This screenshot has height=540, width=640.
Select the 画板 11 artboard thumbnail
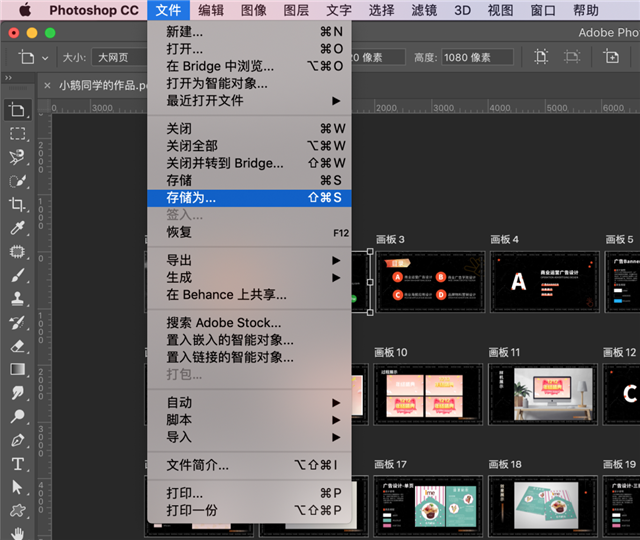(x=543, y=394)
